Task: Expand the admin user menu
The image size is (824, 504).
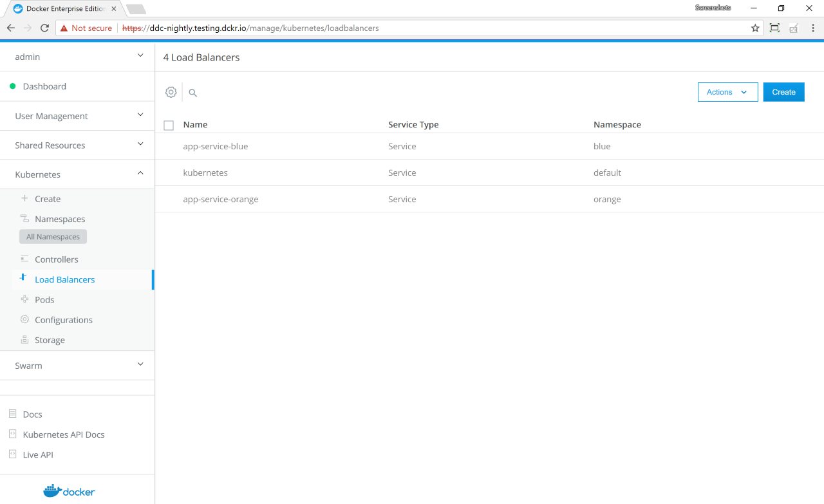Action: pos(77,57)
